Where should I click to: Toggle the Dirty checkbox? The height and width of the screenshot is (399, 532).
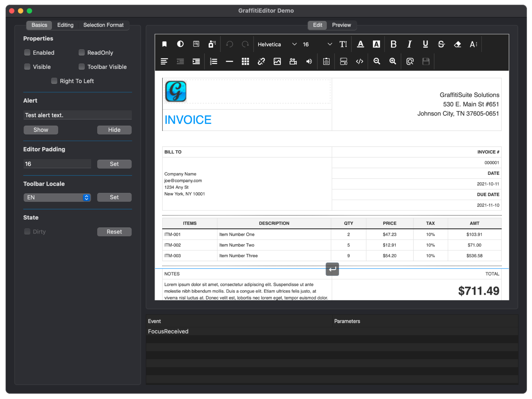tap(27, 232)
